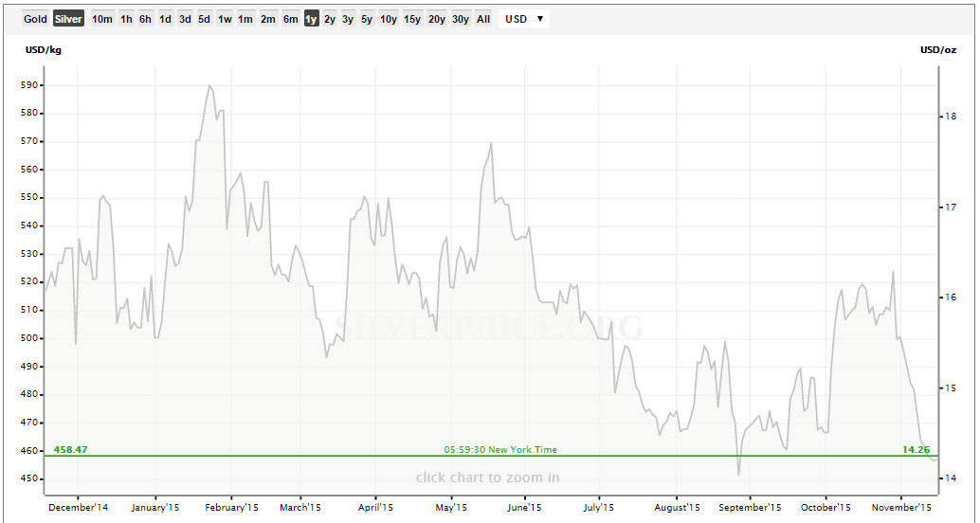The width and height of the screenshot is (980, 523).
Task: Show the 1d price chart
Action: [165, 19]
